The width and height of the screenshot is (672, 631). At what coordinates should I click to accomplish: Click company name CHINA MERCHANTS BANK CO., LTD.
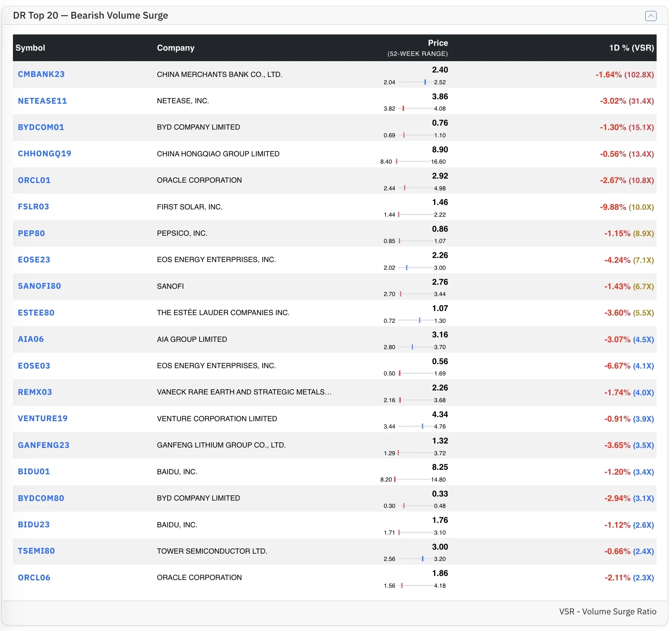[219, 75]
